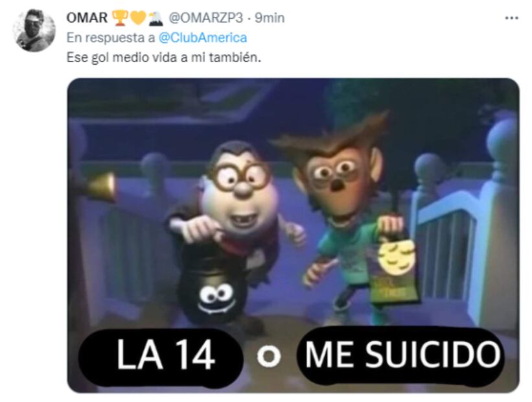Click the 'o' between the meme captions

click(x=269, y=357)
